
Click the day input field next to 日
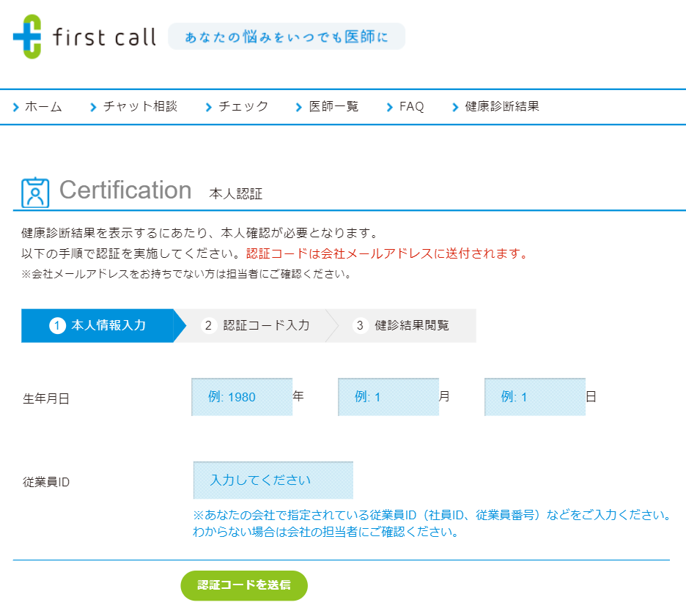click(x=534, y=397)
